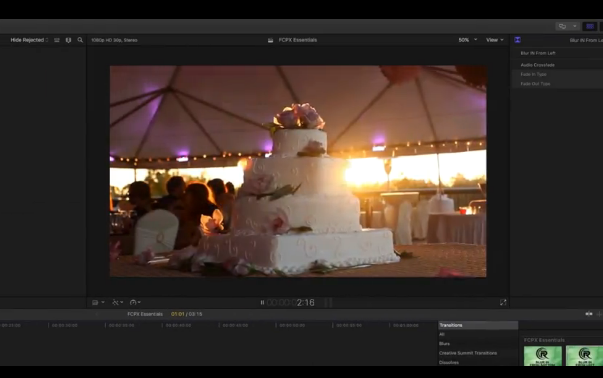This screenshot has width=603, height=378.
Task: Open the Hide Rejected filter dropdown
Action: 29,40
